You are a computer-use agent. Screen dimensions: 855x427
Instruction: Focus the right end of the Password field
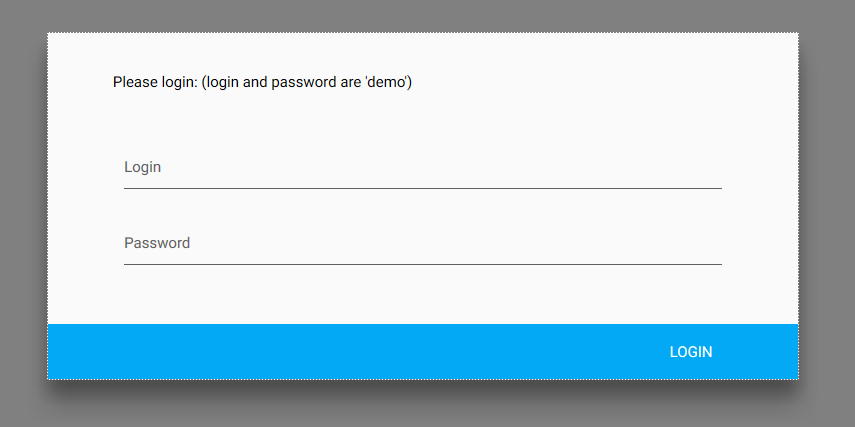pos(705,244)
